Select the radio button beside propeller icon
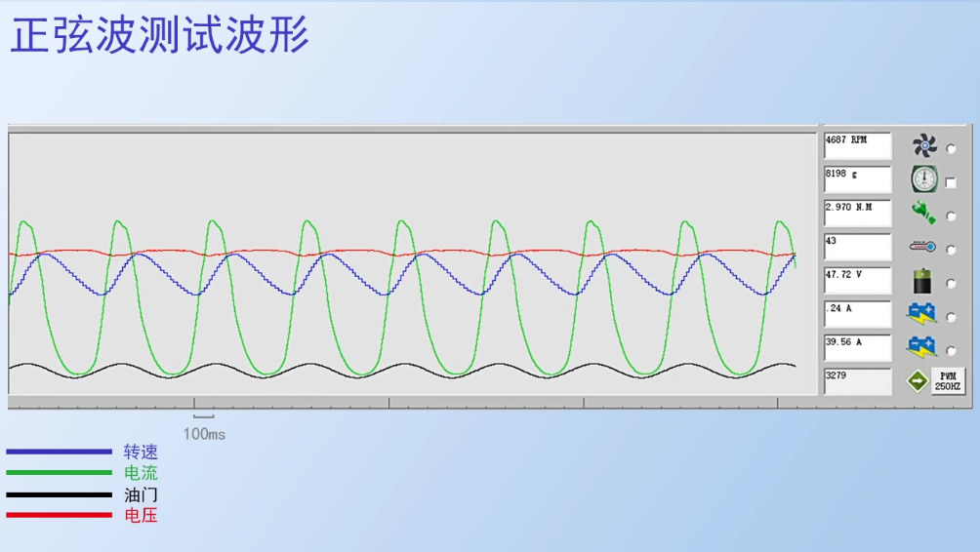The width and height of the screenshot is (980, 552). (x=951, y=149)
